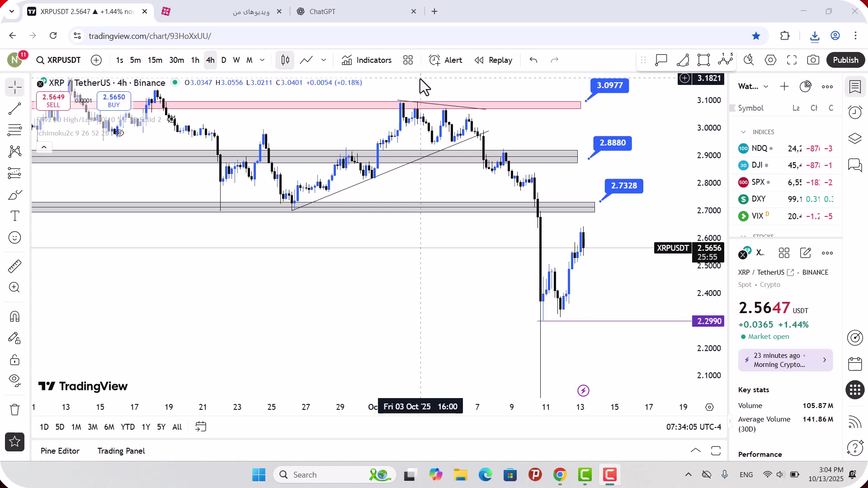868x488 pixels.
Task: Open the Trading Panel tab
Action: tap(121, 451)
